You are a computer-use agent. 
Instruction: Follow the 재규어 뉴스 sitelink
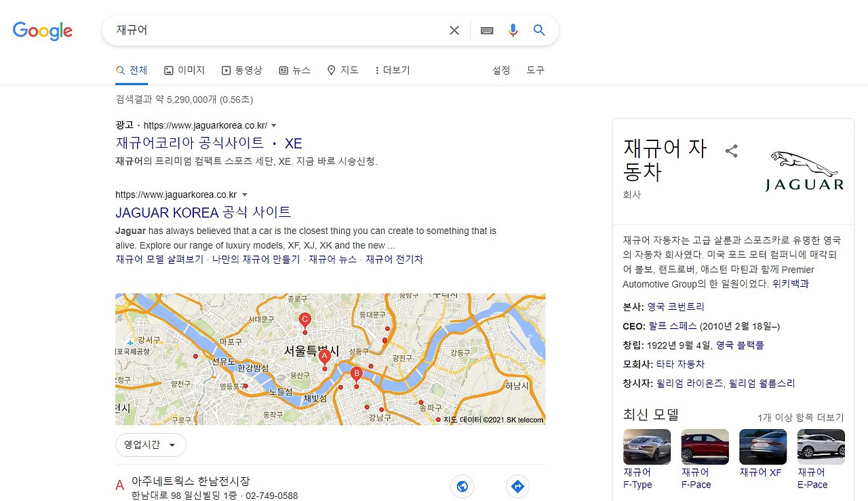[x=332, y=260]
